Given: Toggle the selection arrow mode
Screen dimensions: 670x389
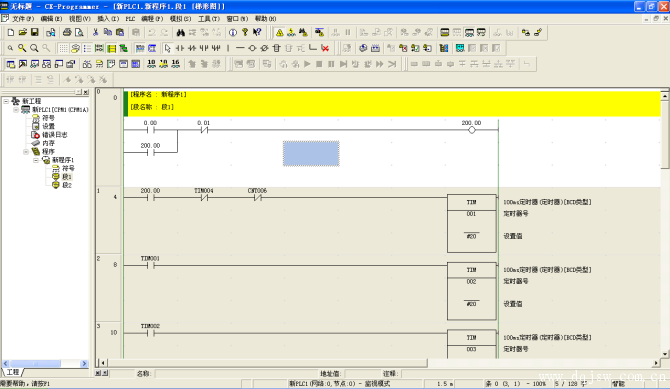Looking at the screenshot, I should (x=168, y=48).
